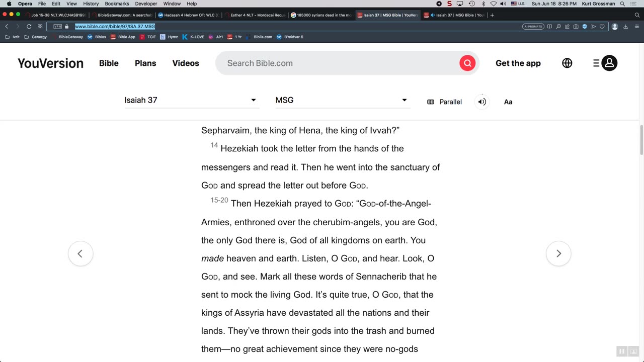Expand the Isaiah 37 chapter dropdown
The width and height of the screenshot is (644, 362).
tap(192, 100)
